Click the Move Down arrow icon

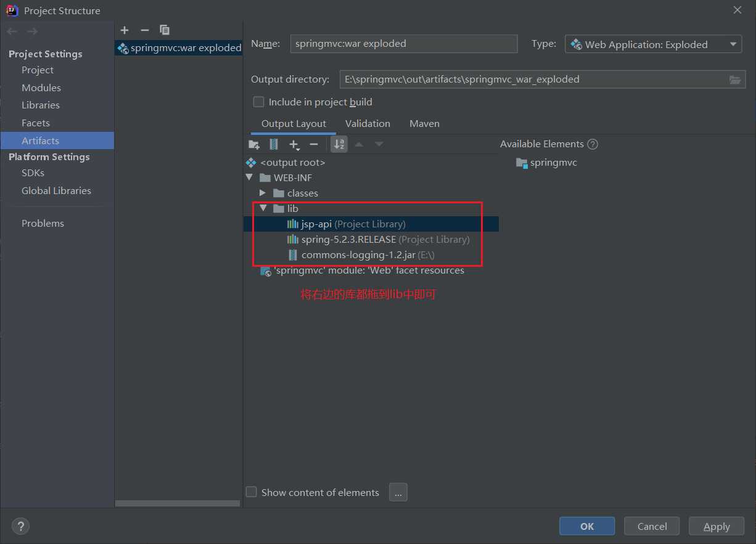(x=379, y=144)
